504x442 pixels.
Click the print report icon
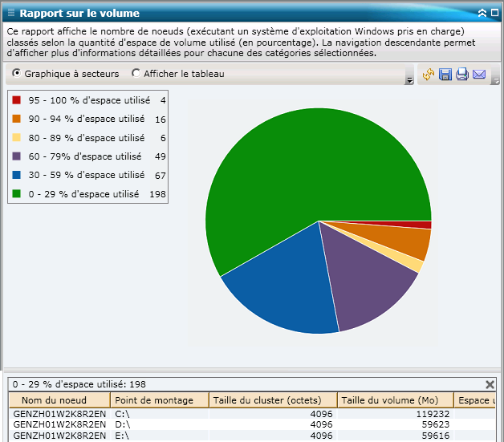462,75
